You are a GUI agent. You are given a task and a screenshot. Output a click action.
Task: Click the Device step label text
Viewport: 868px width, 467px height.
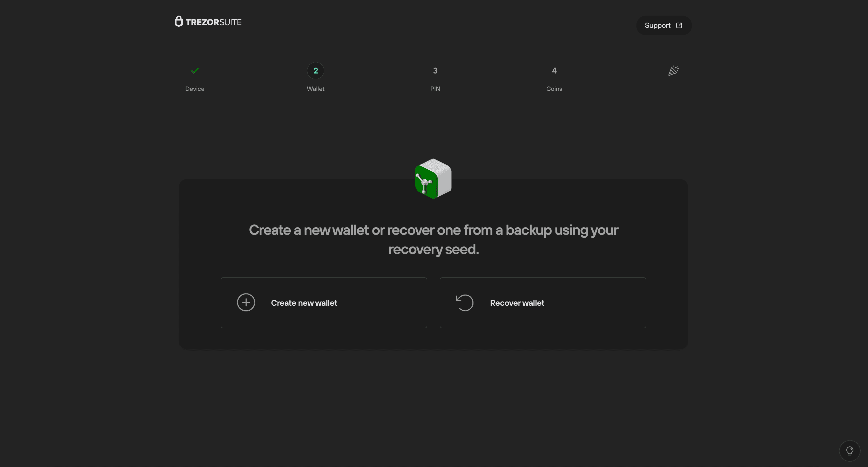pyautogui.click(x=195, y=89)
